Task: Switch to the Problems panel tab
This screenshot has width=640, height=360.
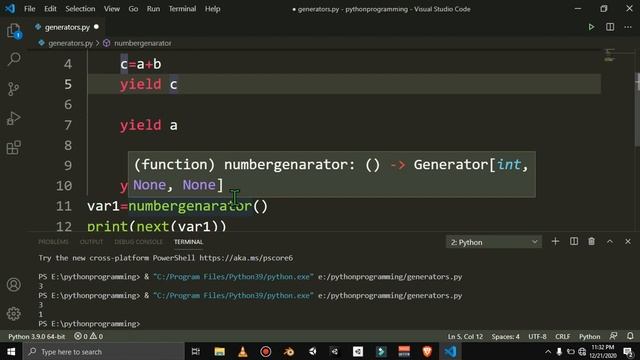Action: click(x=53, y=242)
